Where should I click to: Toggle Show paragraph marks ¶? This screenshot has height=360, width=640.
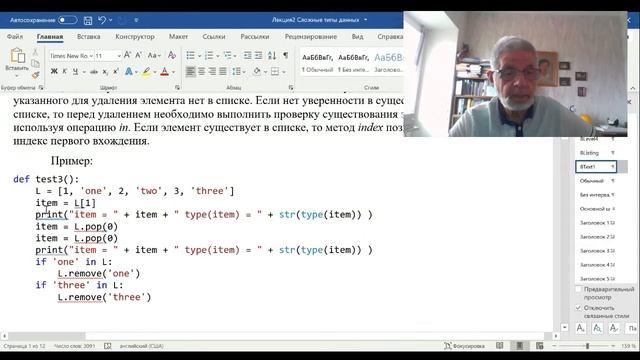pyautogui.click(x=286, y=55)
